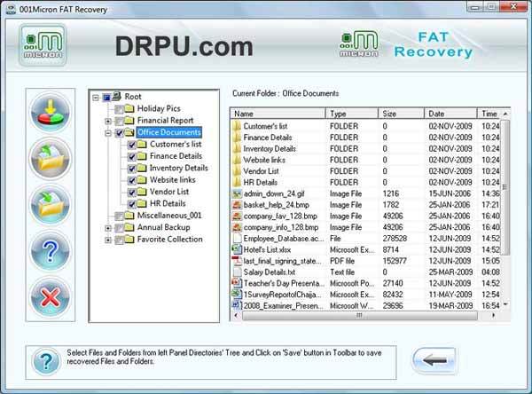
Task: Click the 001Micron logo beside FAT Recovery
Action: click(359, 43)
